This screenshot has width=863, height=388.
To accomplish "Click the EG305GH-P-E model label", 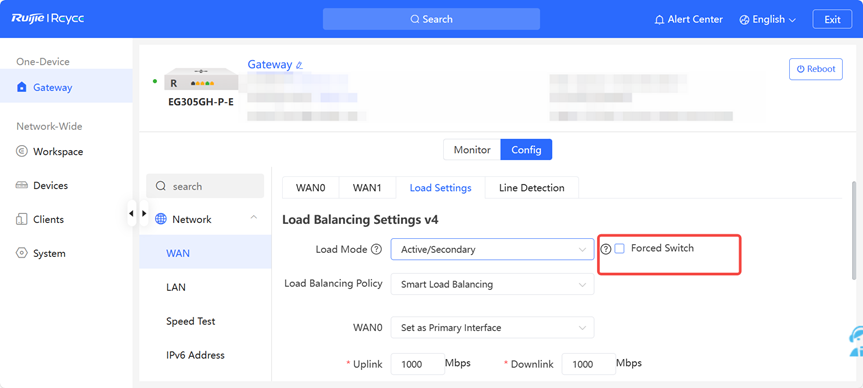I will coord(201,102).
